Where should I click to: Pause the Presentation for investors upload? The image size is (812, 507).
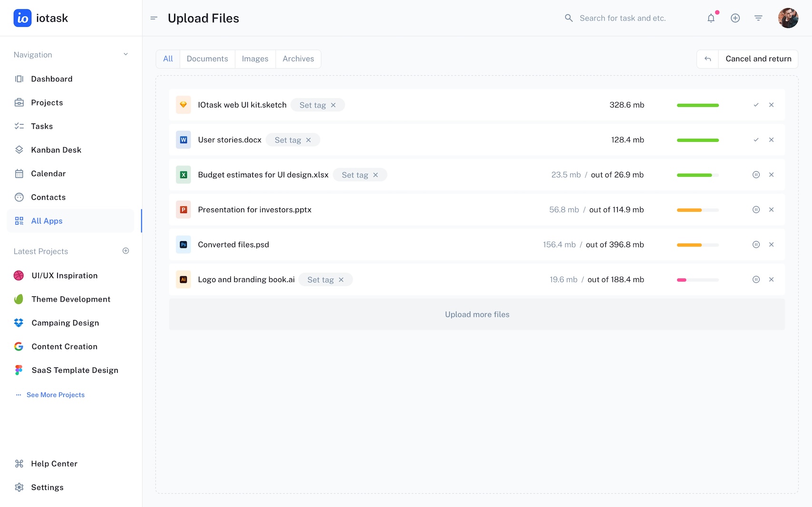coord(756,210)
